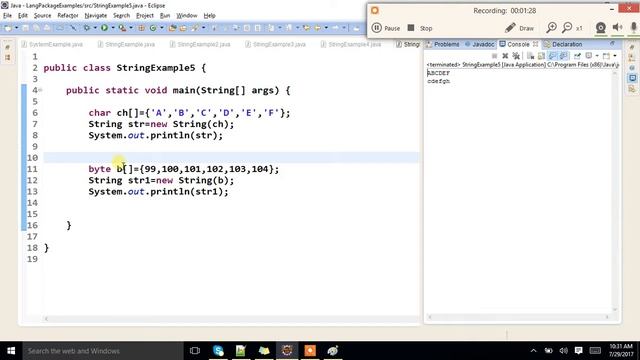
Task: Switch to the Javadoc view tab
Action: click(x=480, y=44)
